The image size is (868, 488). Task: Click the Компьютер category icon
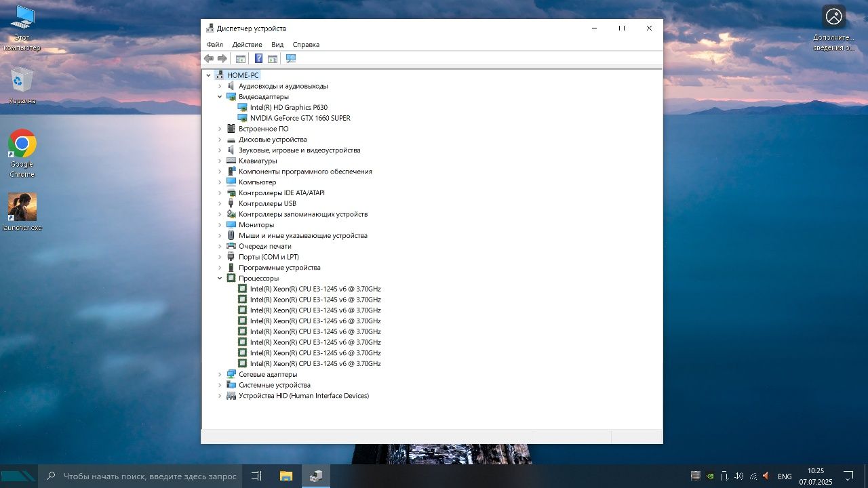(231, 182)
